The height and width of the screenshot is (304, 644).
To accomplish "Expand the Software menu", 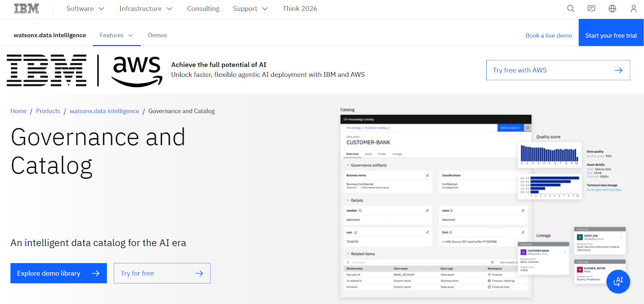I will tap(85, 8).
